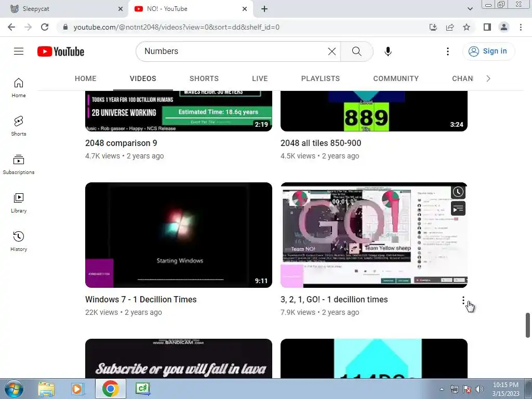532x399 pixels.
Task: Switch to the Sleepycat browser tab
Action: (64, 9)
